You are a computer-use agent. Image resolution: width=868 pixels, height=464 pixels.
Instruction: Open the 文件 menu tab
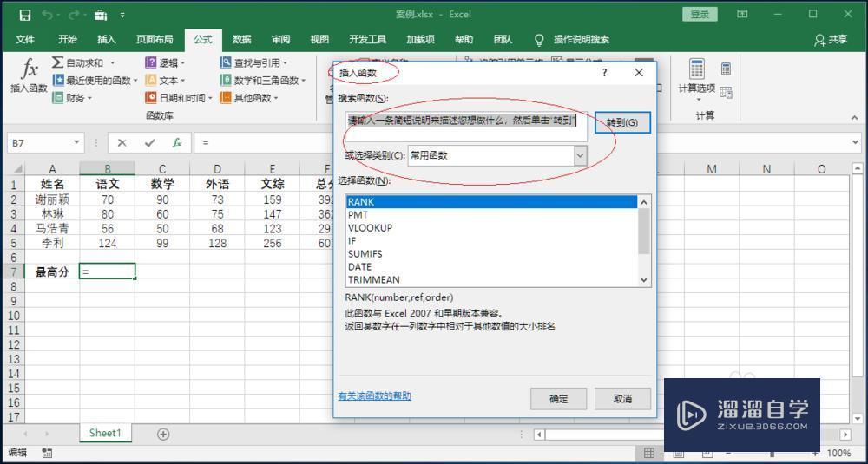click(25, 40)
